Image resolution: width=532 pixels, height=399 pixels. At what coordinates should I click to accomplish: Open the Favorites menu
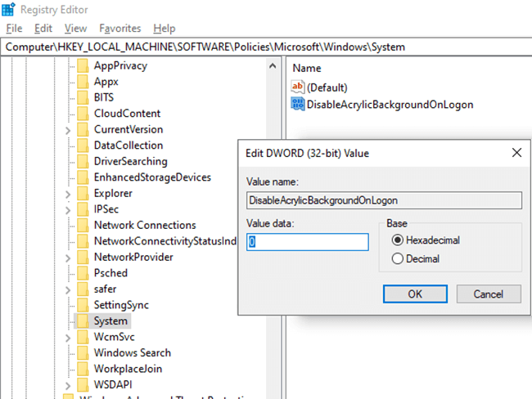tap(120, 28)
